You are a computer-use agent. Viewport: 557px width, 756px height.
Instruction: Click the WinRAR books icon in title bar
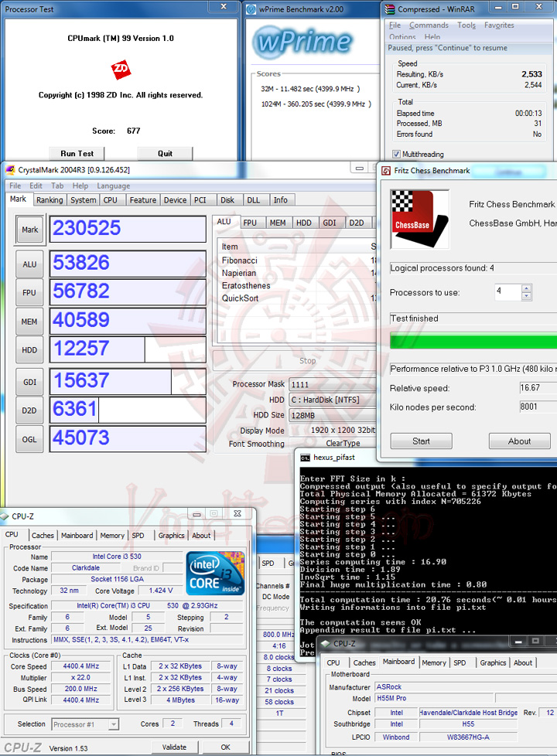click(x=390, y=9)
